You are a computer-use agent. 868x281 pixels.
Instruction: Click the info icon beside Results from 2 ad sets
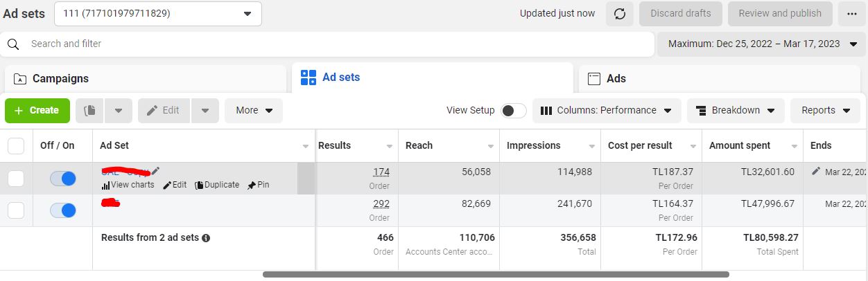coord(206,238)
